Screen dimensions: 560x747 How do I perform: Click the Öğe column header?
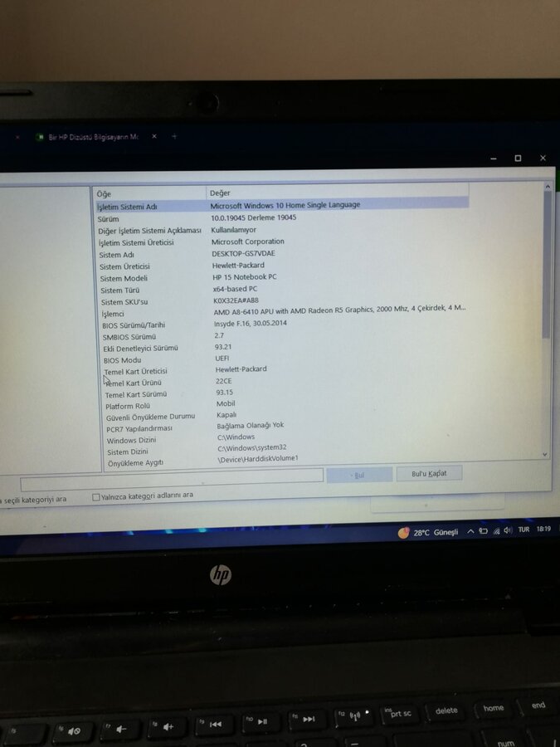coord(150,193)
